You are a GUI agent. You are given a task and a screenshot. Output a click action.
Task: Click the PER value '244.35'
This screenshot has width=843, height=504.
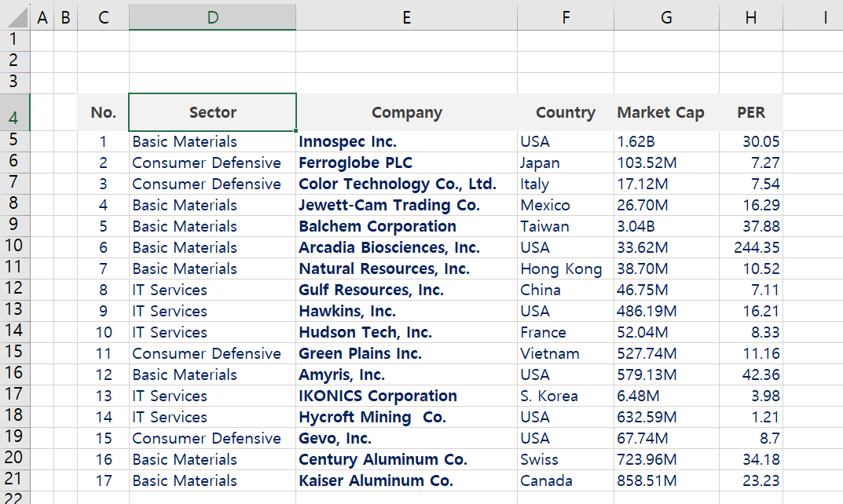click(751, 247)
